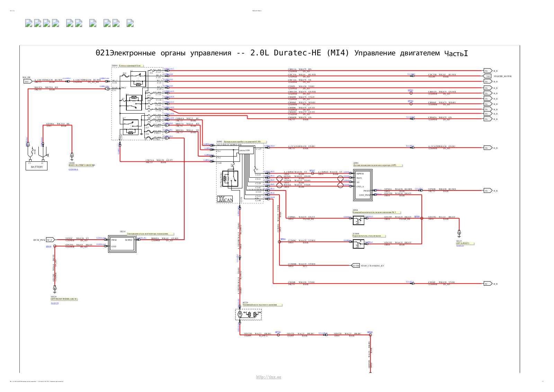Click the APP sensor 2E901 module box
This screenshot has height=392, width=554.
(363, 185)
